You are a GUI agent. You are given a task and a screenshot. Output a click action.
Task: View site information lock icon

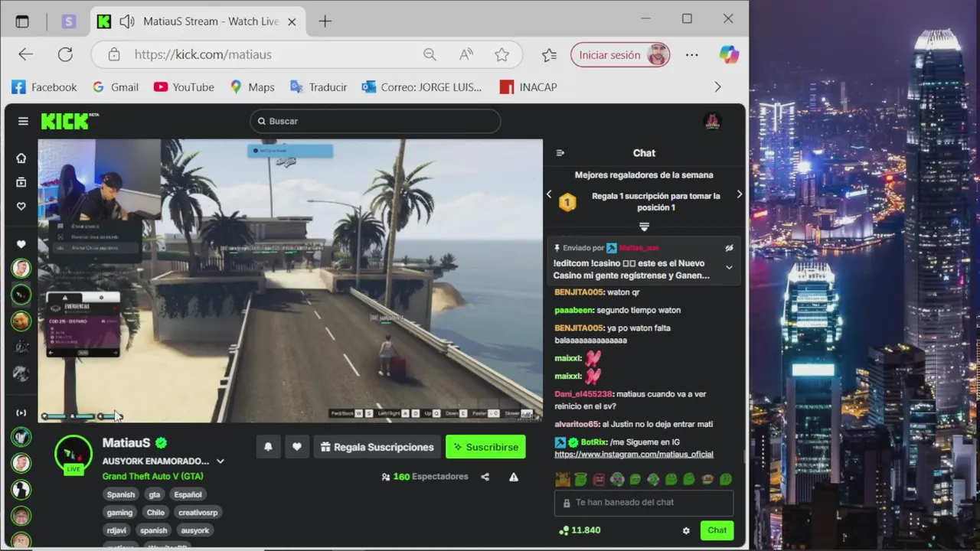coord(114,54)
